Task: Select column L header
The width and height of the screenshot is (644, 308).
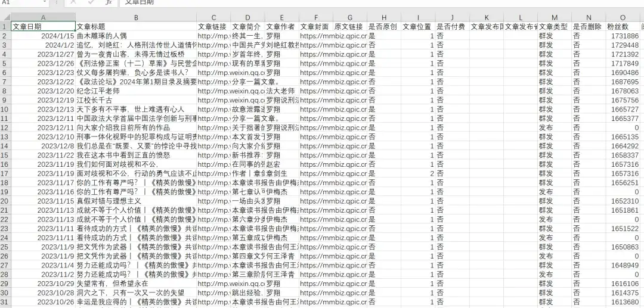Action: click(x=521, y=18)
